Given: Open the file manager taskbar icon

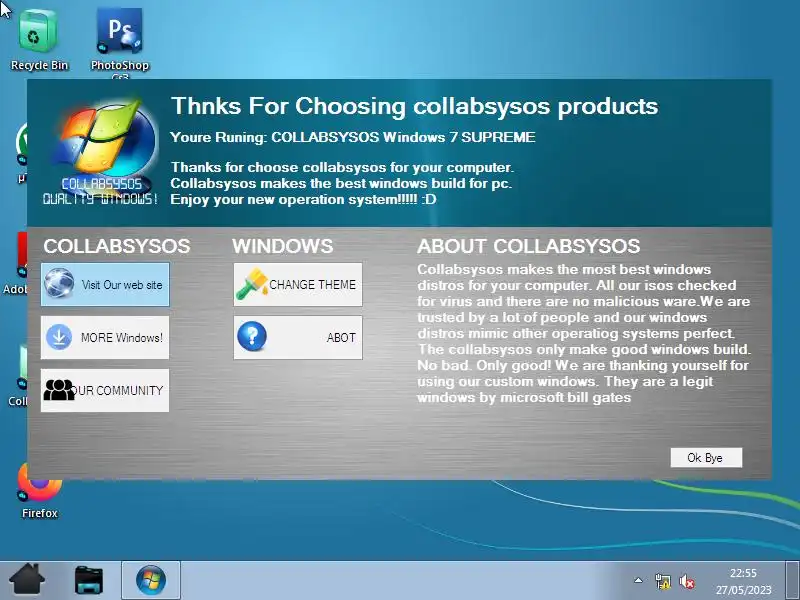Looking at the screenshot, I should 89,580.
